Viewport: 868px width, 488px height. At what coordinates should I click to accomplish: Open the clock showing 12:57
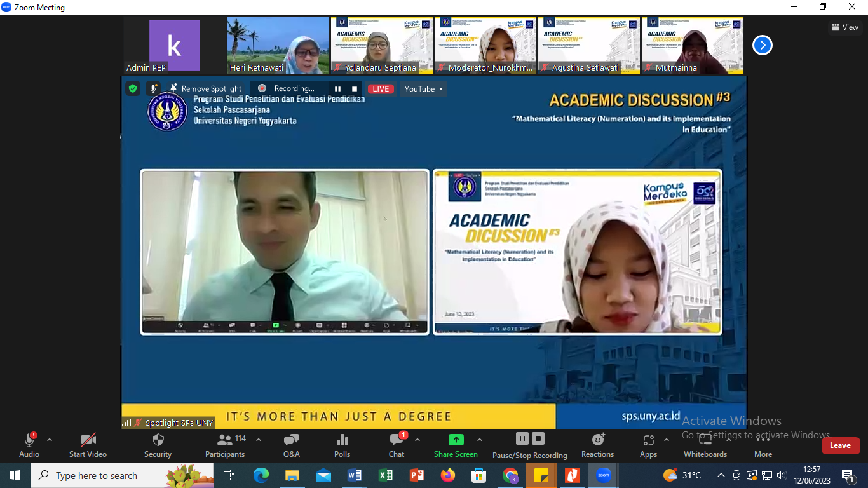coord(812,475)
